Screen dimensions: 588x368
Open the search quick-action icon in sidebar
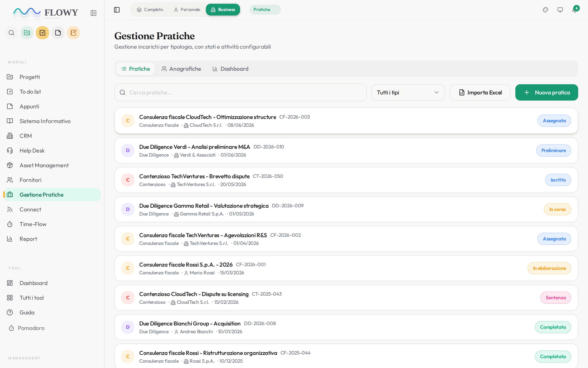tap(11, 33)
